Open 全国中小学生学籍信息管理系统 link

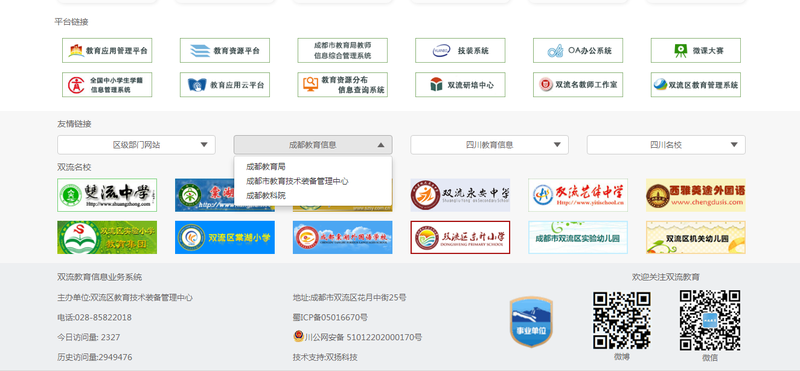click(107, 85)
